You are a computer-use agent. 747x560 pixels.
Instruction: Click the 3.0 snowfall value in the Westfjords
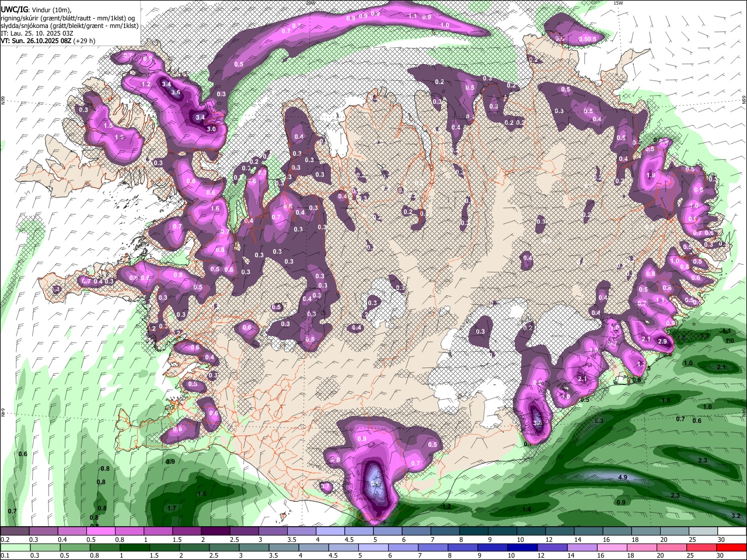(211, 129)
